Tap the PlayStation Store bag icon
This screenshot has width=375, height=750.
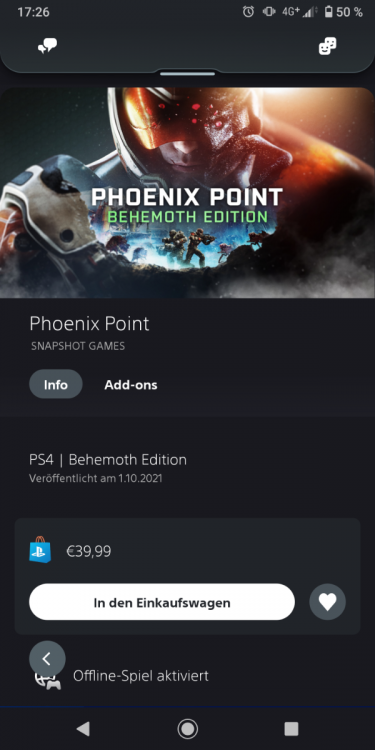[x=40, y=550]
